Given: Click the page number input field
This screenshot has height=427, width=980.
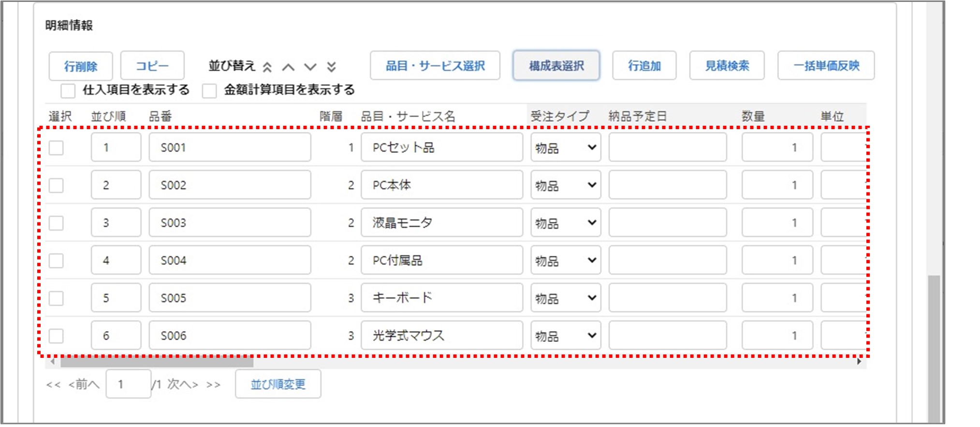Looking at the screenshot, I should 129,384.
